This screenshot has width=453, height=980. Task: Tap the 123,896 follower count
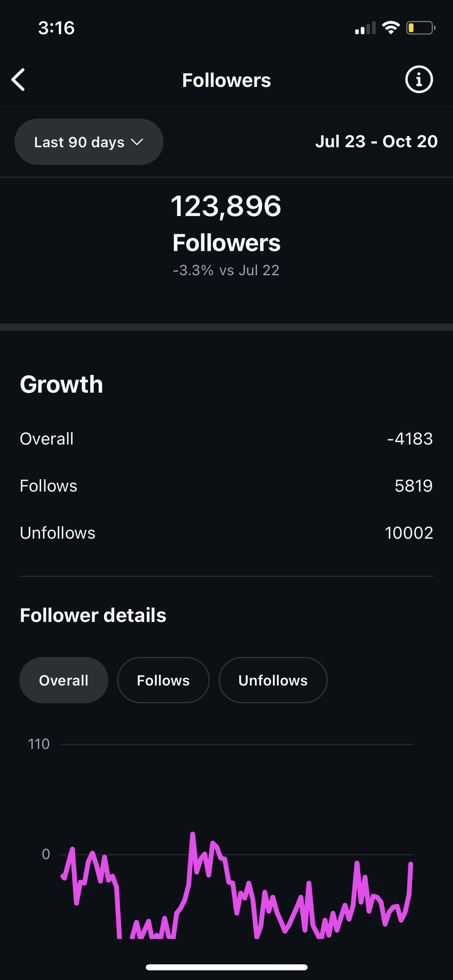(226, 206)
